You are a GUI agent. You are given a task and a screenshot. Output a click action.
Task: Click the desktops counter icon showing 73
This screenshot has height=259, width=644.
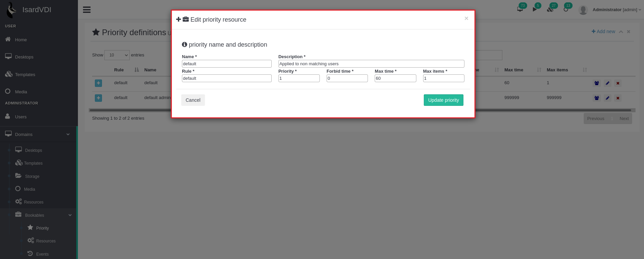click(x=520, y=9)
